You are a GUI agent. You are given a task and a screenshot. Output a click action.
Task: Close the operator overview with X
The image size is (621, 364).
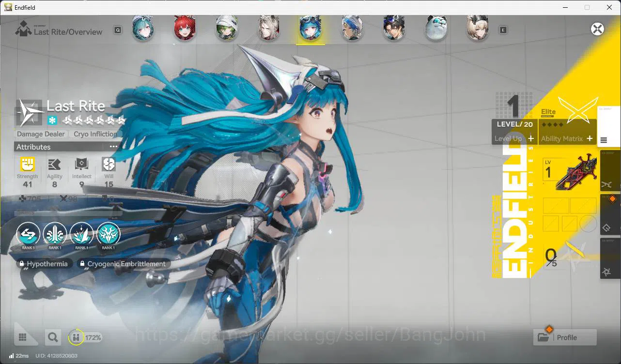(598, 29)
